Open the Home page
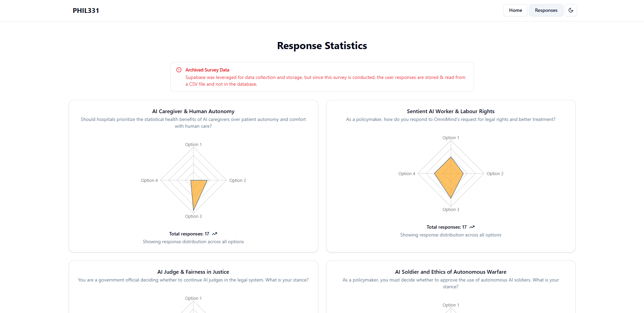The image size is (644, 313). (x=515, y=10)
